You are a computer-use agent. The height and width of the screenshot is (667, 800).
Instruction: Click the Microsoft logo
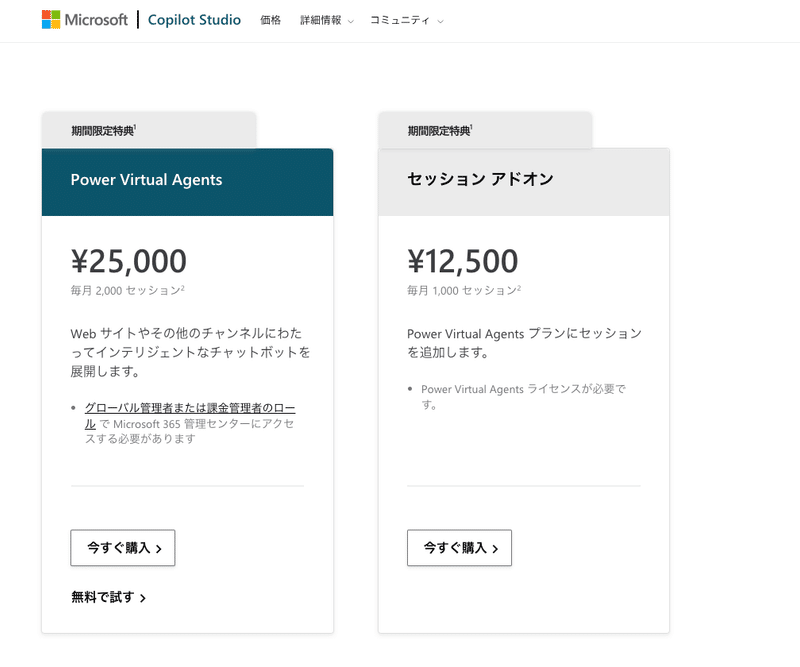point(85,20)
